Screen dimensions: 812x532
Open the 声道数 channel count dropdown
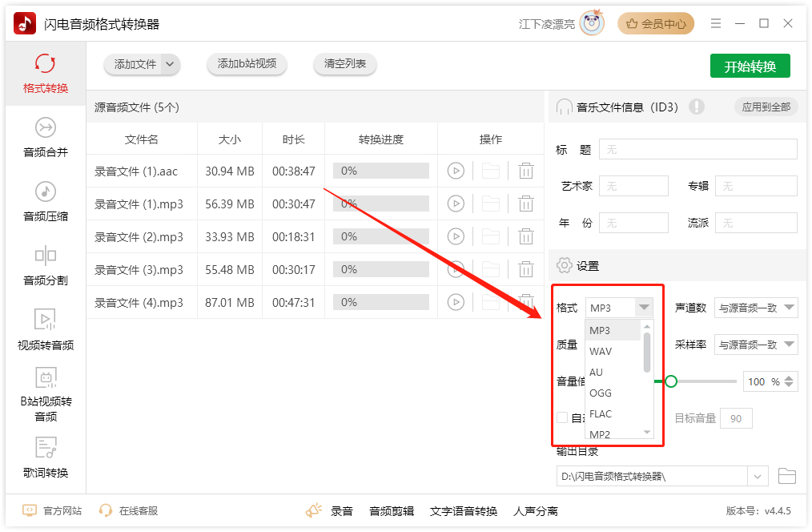point(755,308)
